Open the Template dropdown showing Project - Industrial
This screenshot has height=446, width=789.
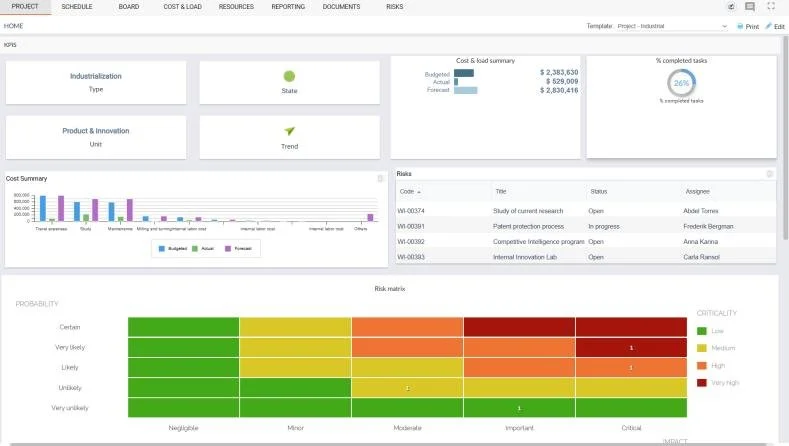pyautogui.click(x=672, y=26)
